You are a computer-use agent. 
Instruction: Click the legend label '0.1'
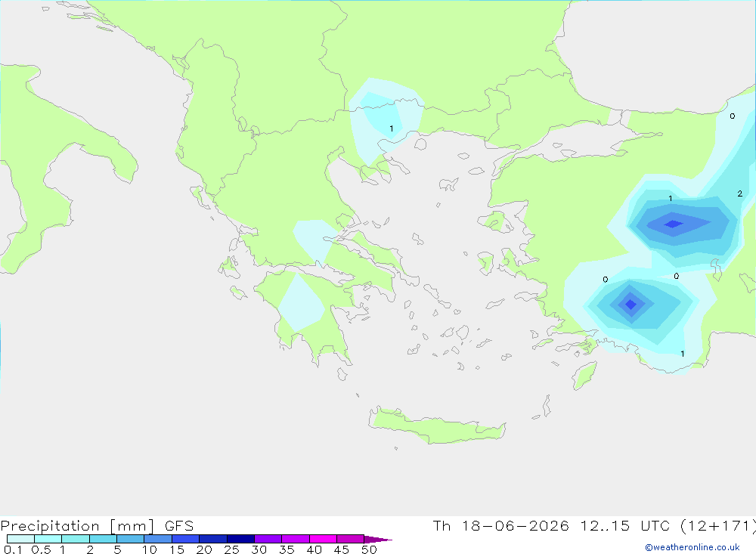[x=13, y=549]
